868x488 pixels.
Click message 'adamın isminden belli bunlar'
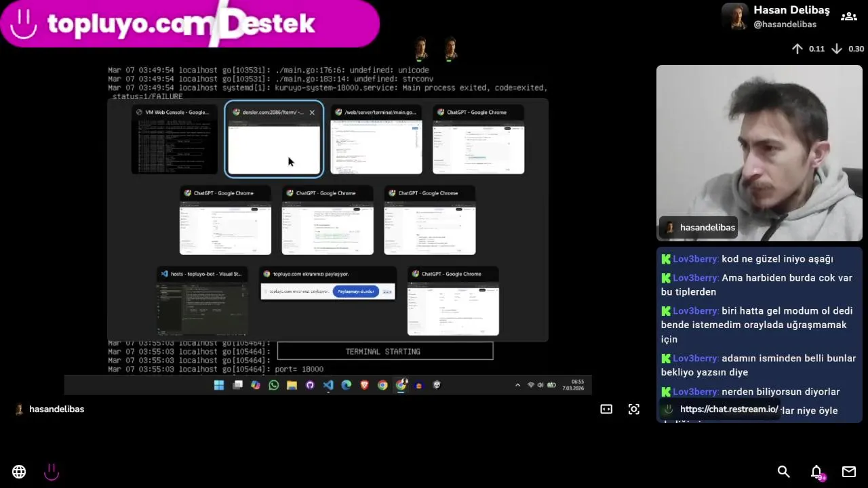[758, 365]
